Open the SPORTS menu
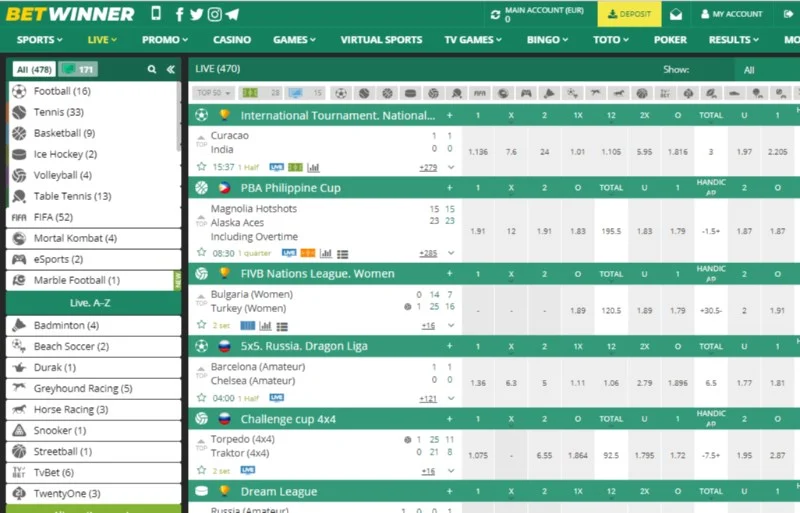This screenshot has height=513, width=800. pos(39,39)
